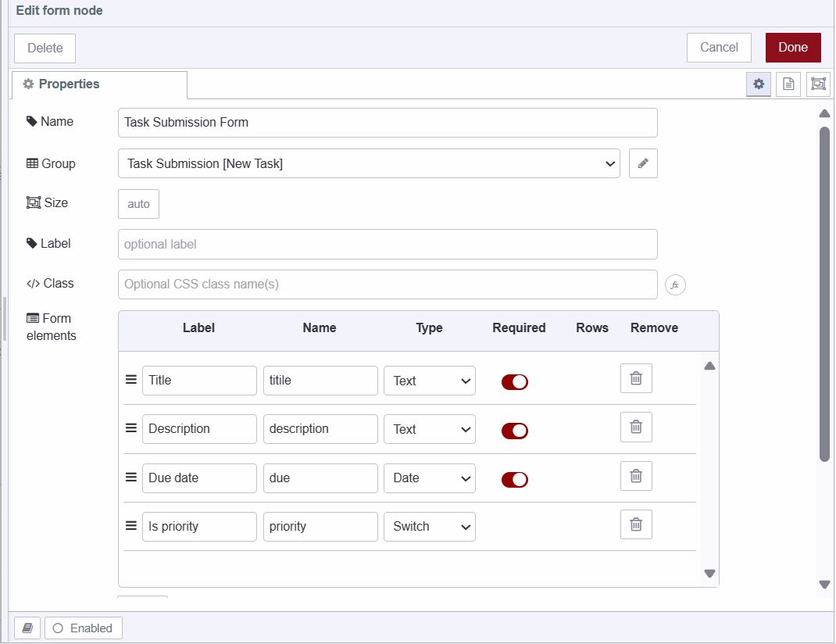Open the pencil edit button beside Group
The image size is (836, 644).
[643, 163]
